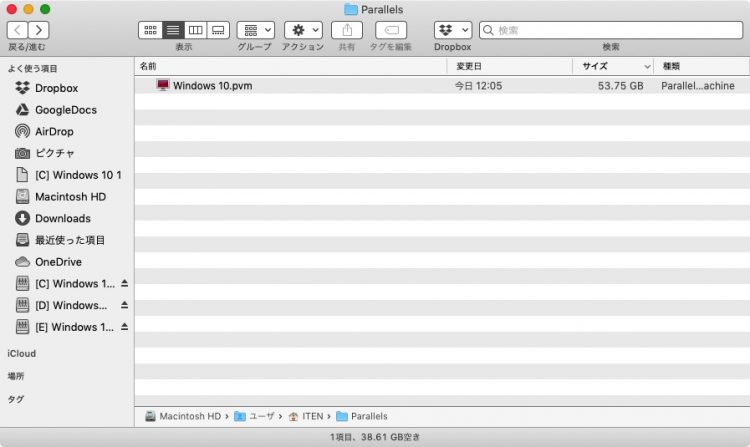Maximize the window with green button
750x447 pixels.
[45, 9]
